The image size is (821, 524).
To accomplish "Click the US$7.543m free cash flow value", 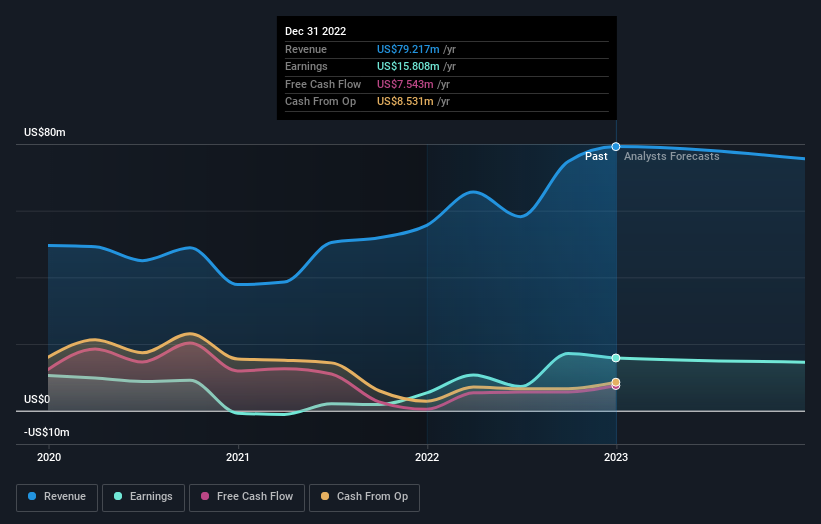I will pos(405,84).
